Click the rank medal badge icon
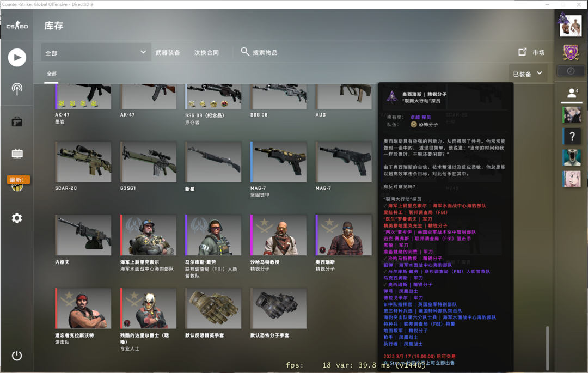This screenshot has height=373, width=588. point(571,53)
